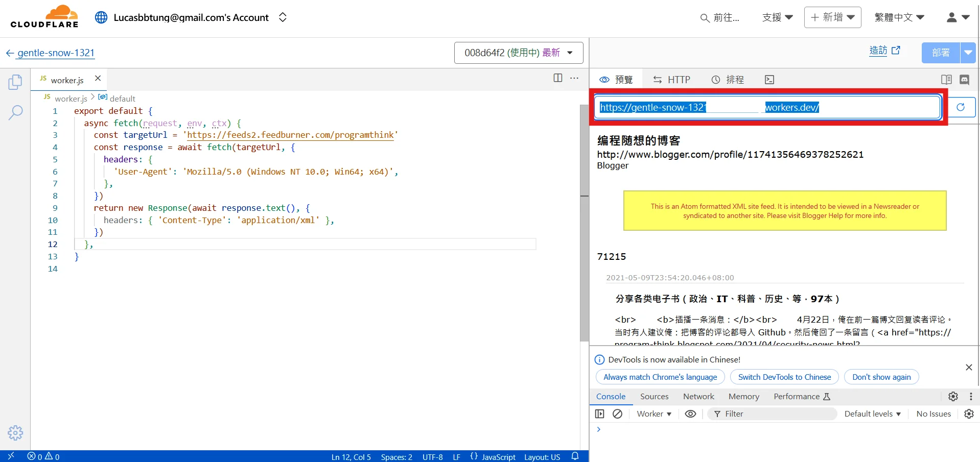This screenshot has height=462, width=980.
Task: Open the Explorer files icon in sidebar
Action: (15, 82)
